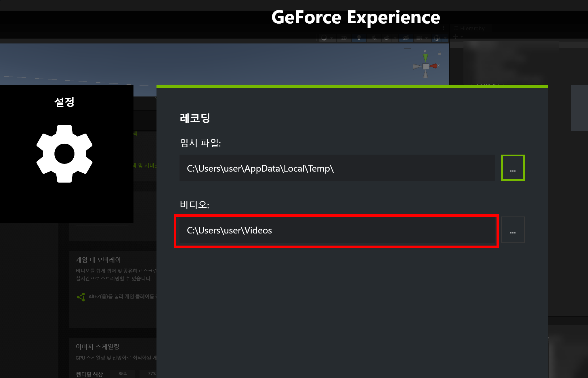Click the scene effects layers icon
The width and height of the screenshot is (588, 378).
387,38
